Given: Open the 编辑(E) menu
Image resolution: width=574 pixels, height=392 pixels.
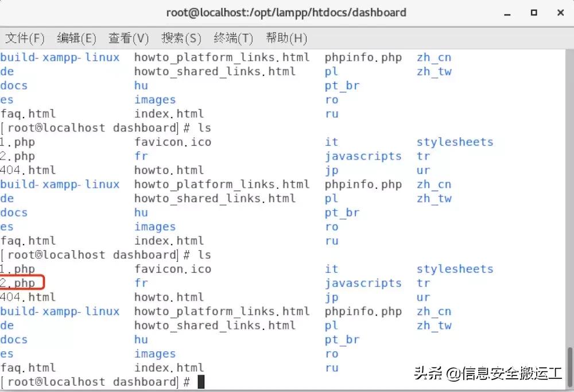Looking at the screenshot, I should (76, 38).
